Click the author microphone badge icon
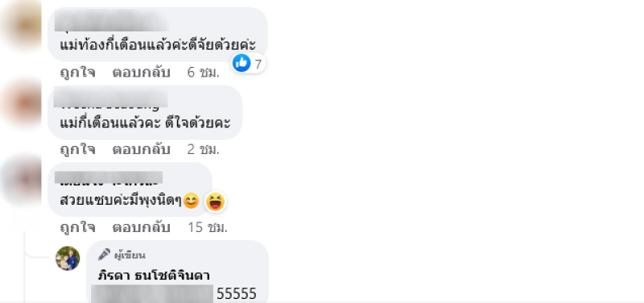This screenshot has height=303, width=644. point(104,255)
